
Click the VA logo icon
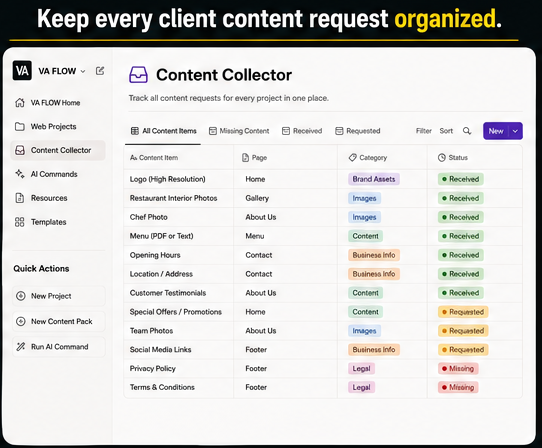click(22, 71)
